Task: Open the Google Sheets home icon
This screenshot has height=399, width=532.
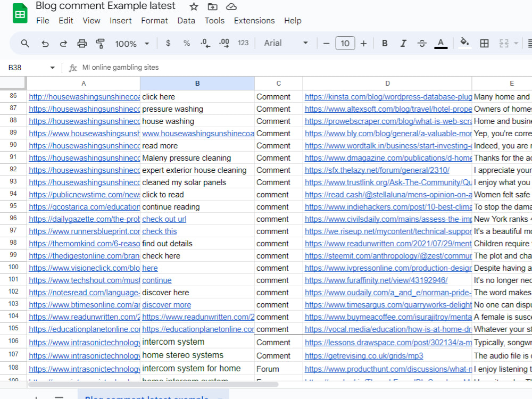Action: pyautogui.click(x=20, y=13)
